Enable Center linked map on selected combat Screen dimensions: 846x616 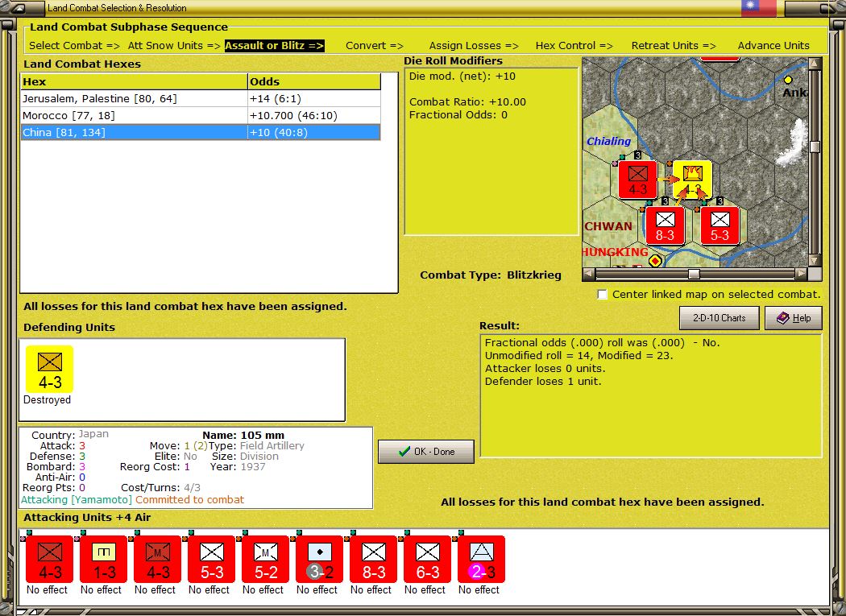click(x=602, y=295)
